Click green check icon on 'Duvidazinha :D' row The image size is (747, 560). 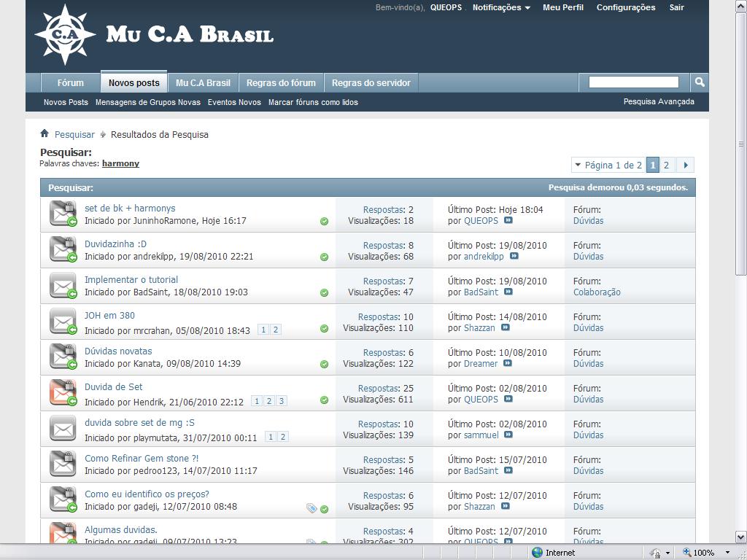(x=324, y=257)
